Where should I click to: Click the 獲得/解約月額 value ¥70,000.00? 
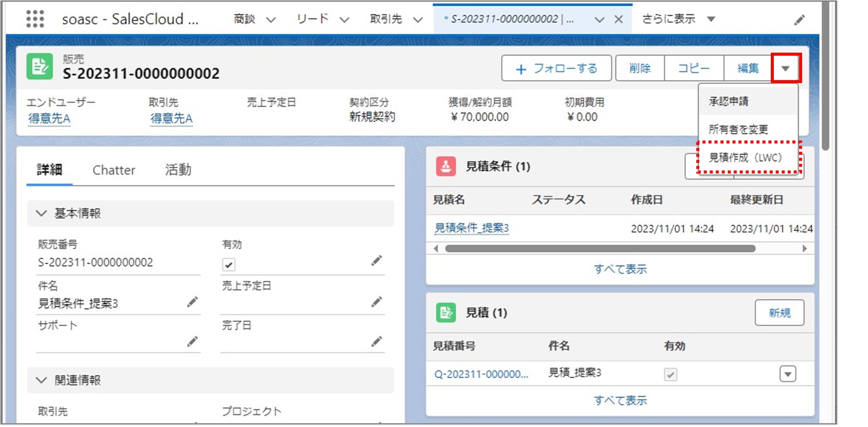click(x=480, y=117)
